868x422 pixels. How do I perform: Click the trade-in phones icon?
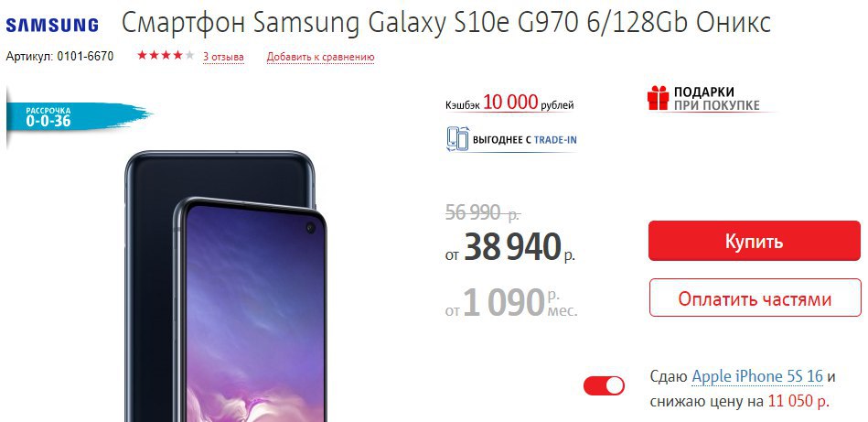coord(457,139)
